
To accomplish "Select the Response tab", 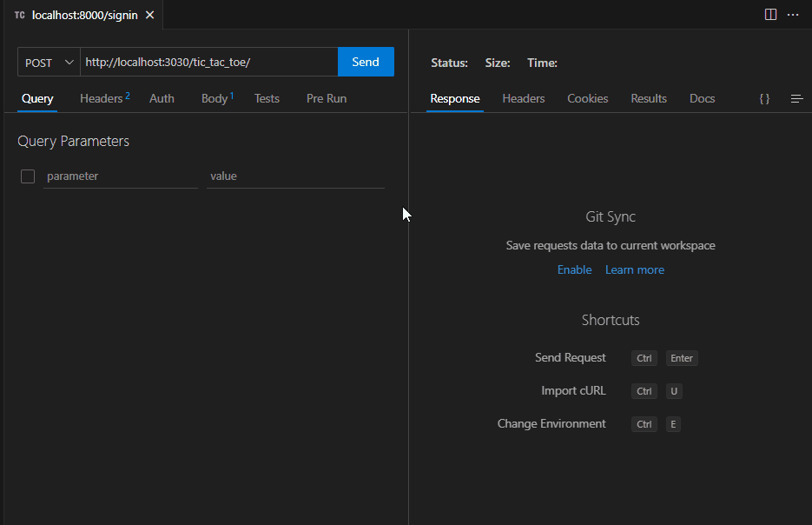I will pos(455,98).
